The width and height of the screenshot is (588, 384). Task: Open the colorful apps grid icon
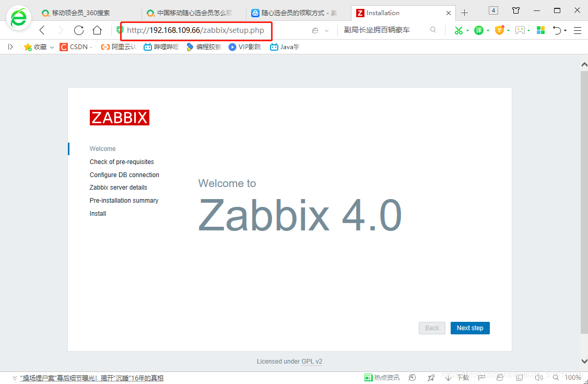pyautogui.click(x=541, y=30)
